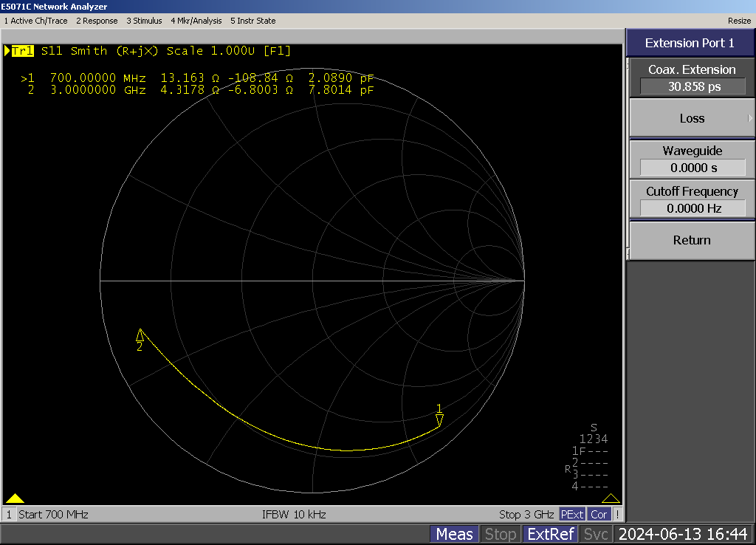Click the Resize button in menu bar
This screenshot has width=756, height=545.
click(x=739, y=21)
